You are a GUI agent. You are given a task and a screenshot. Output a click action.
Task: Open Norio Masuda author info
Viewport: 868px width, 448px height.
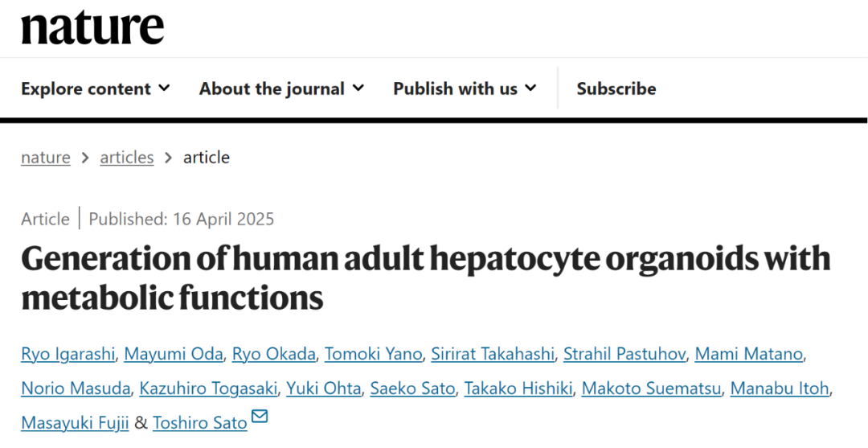pos(75,389)
